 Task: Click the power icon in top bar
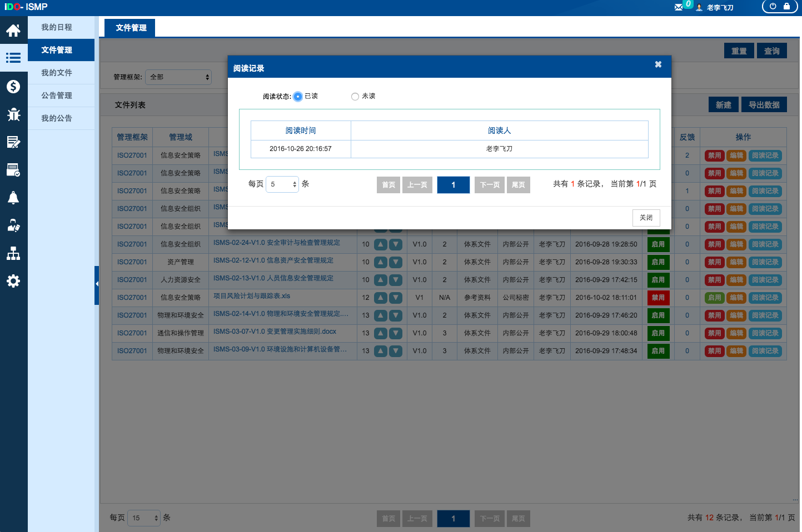click(x=773, y=7)
